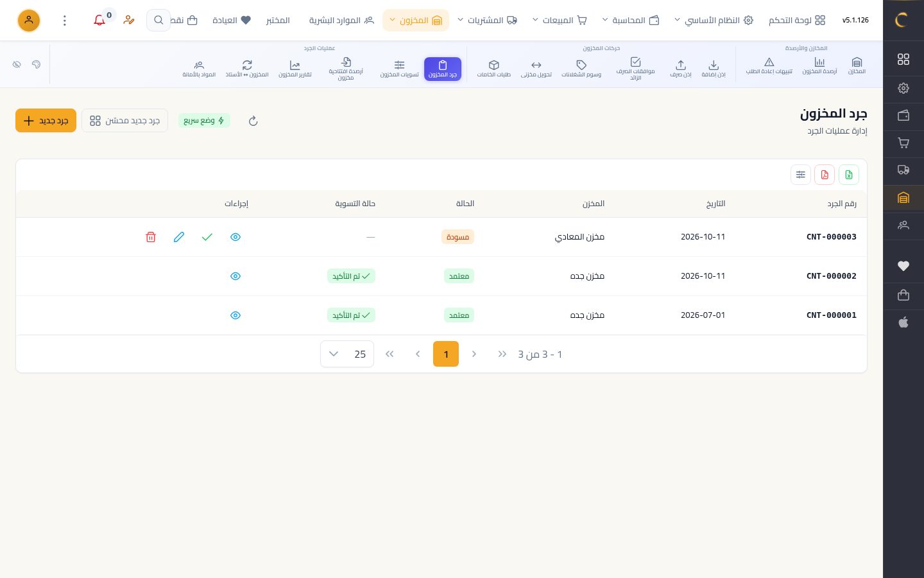The width and height of the screenshot is (924, 578).
Task: Expand the المحاسبة menu dropdown
Action: [631, 21]
